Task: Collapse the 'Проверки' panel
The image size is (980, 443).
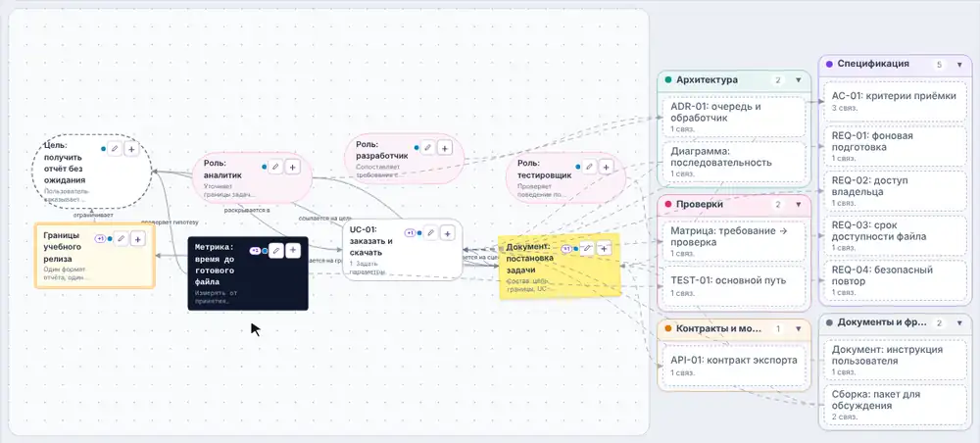Action: click(x=798, y=204)
